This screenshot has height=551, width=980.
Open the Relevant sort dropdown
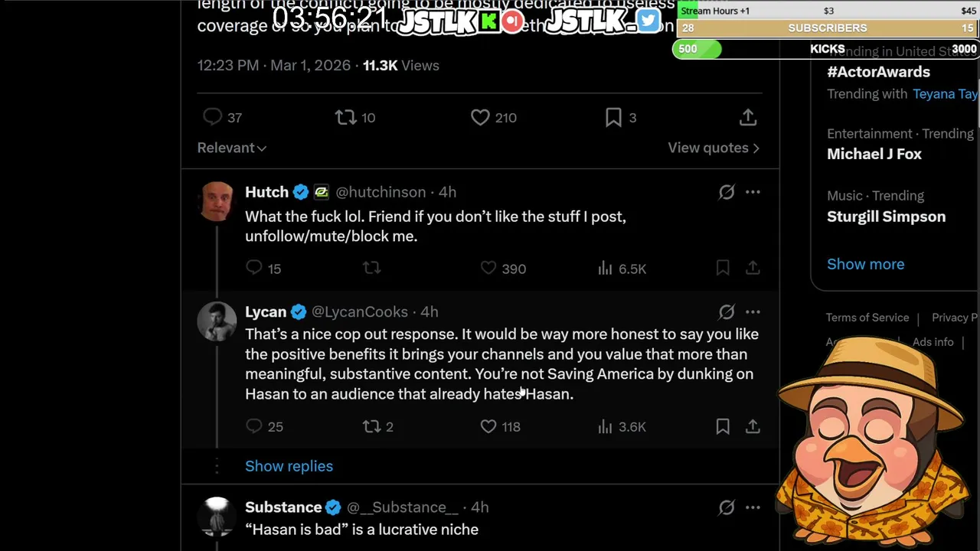click(x=231, y=148)
